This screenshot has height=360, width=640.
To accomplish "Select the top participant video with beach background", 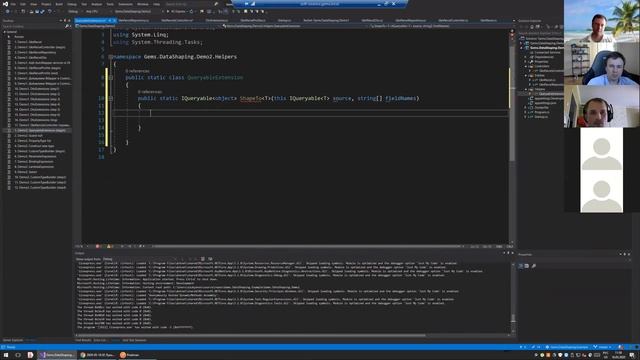I will [x=602, y=21].
